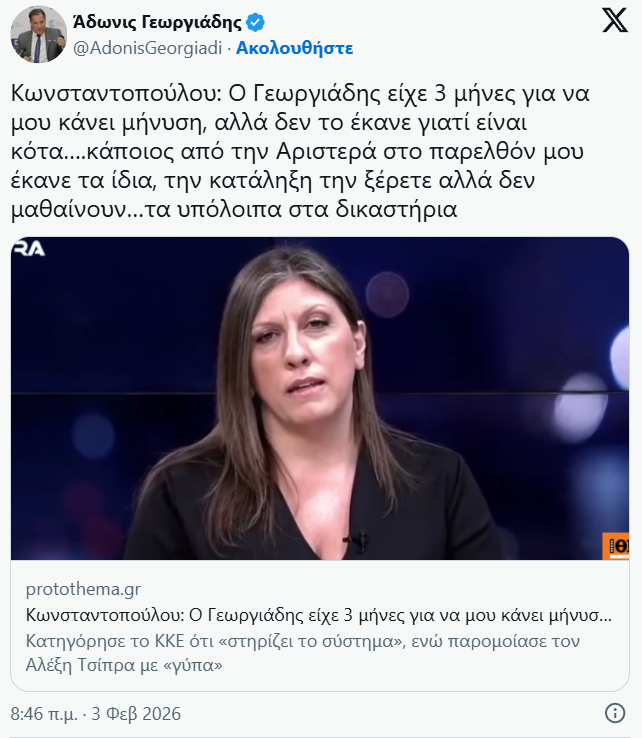The image size is (642, 738).
Task: Click the display name Άδωνις Γεωργιάδης
Action: pos(157,22)
